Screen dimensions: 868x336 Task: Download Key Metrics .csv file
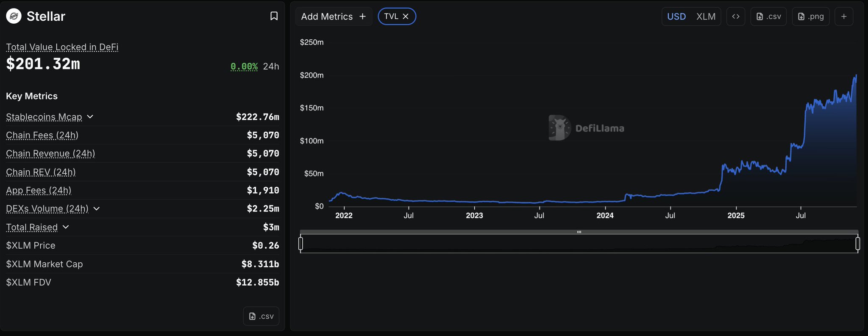click(261, 316)
